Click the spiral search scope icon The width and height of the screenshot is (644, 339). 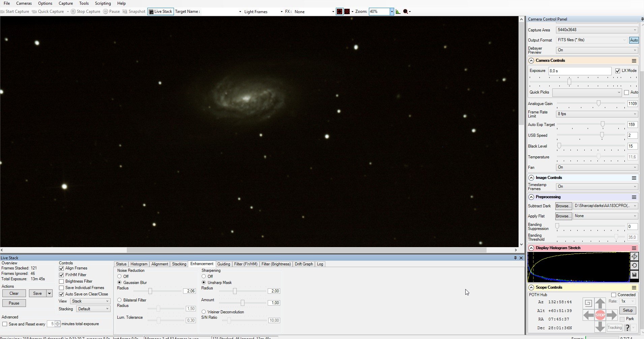tap(588, 303)
